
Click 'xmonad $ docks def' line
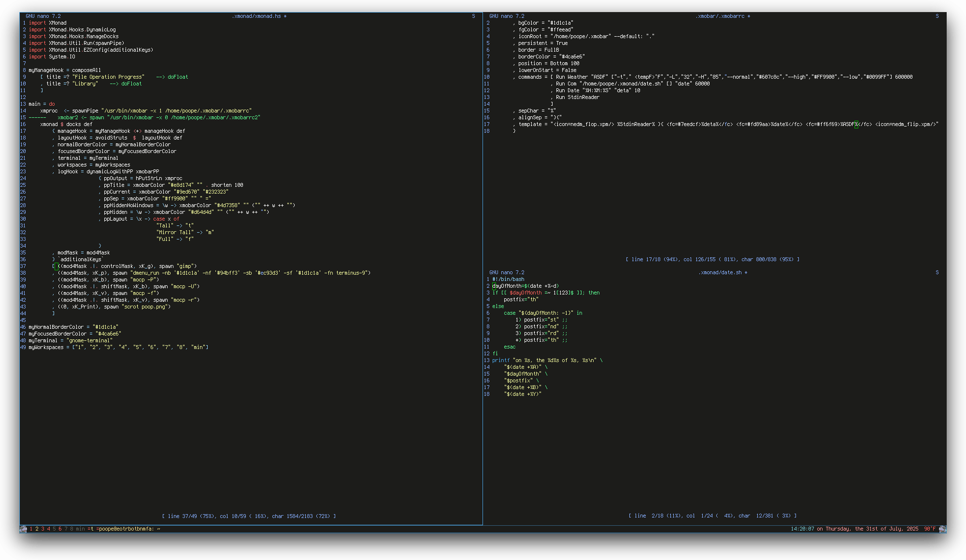pyautogui.click(x=66, y=125)
